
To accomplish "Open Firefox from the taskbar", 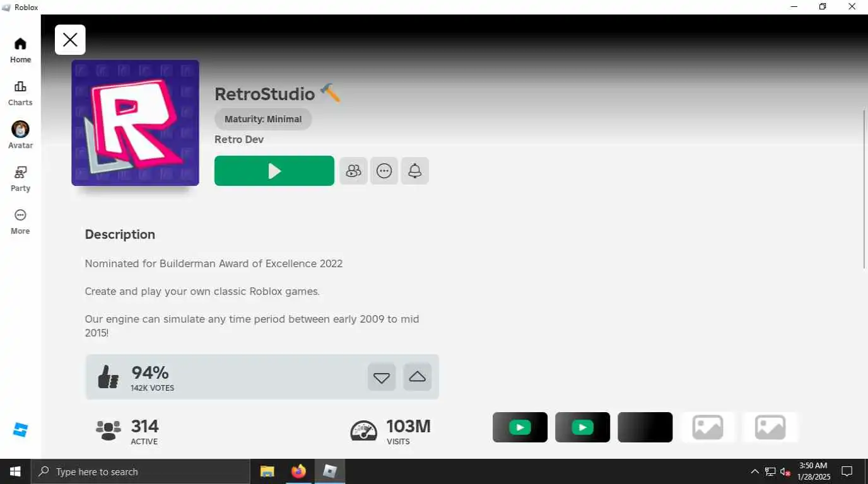I will 298,471.
